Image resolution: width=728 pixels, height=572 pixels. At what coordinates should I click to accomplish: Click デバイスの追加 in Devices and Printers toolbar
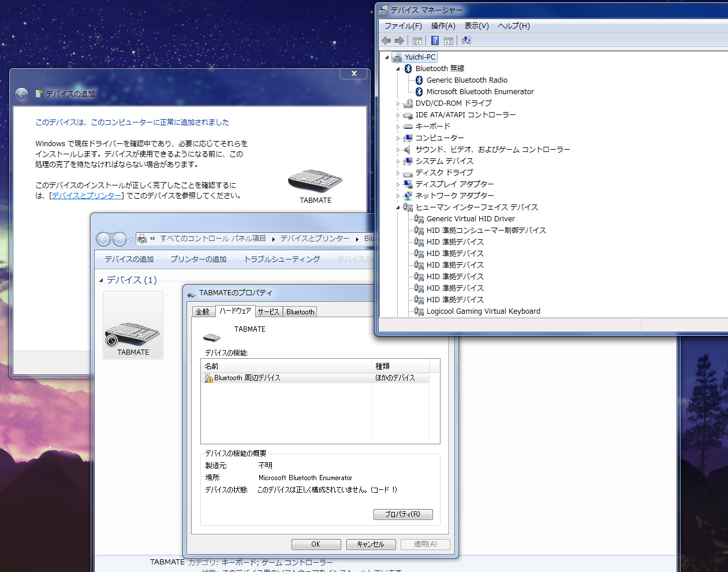point(129,259)
